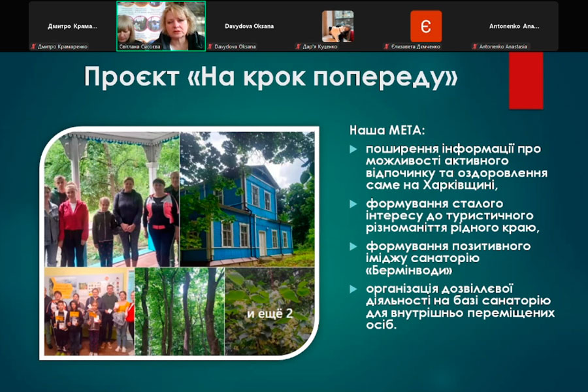Click the 'Наша МЕТА:' heading
This screenshot has width=588, height=392.
point(387,130)
